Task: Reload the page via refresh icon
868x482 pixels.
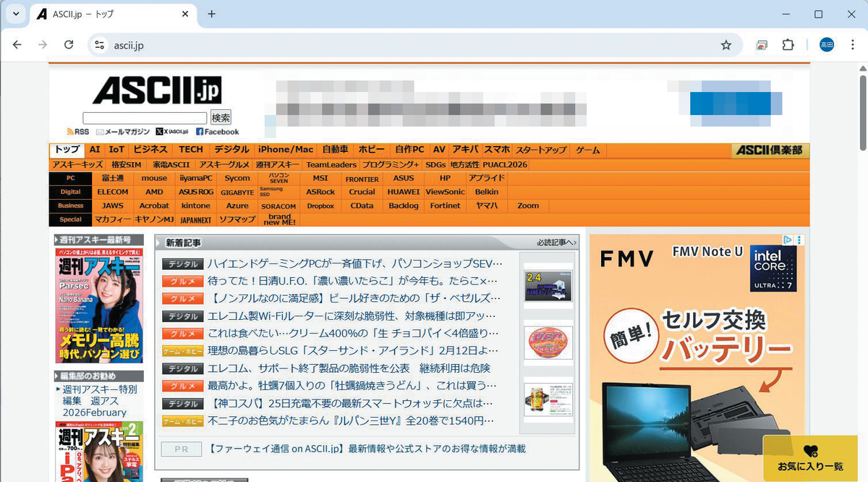Action: 69,44
